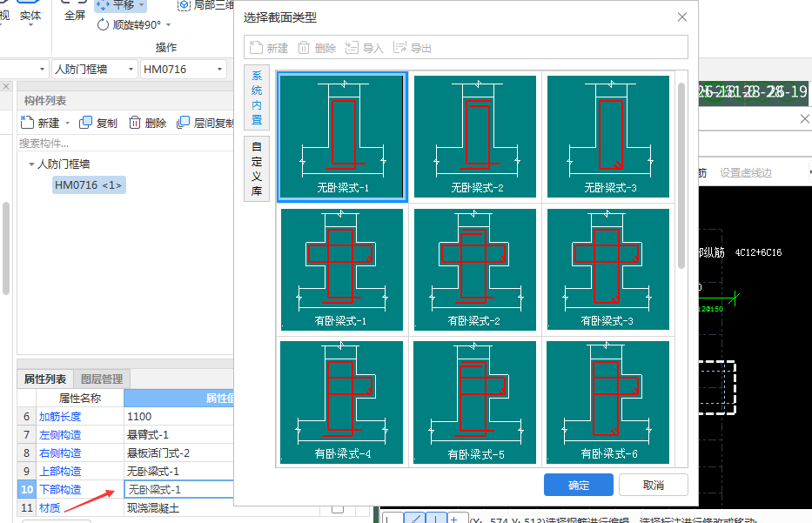Click the 删除 trash icon in the dialog toolbar
This screenshot has width=812, height=523.
pyautogui.click(x=304, y=48)
